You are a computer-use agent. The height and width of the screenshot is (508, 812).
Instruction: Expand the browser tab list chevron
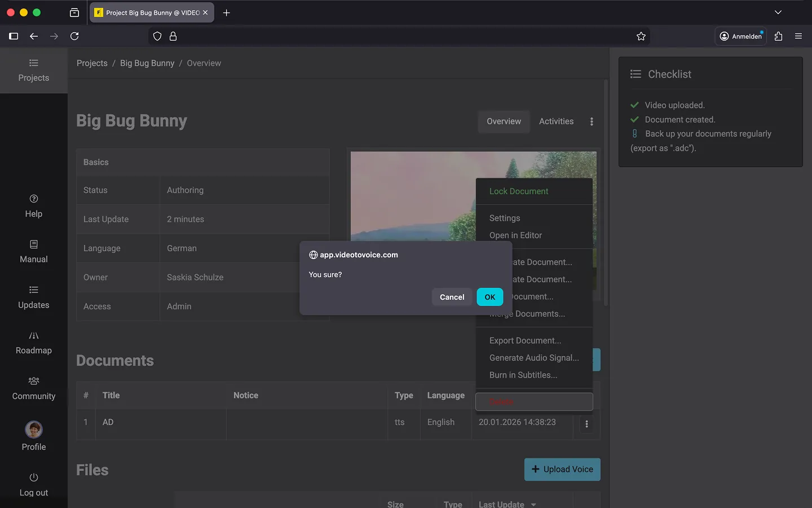[x=778, y=12]
